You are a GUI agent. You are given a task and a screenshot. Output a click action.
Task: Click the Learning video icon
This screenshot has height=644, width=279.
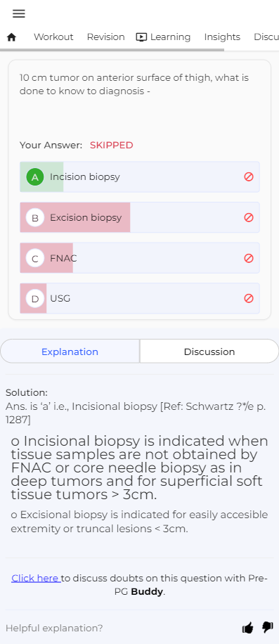click(x=141, y=37)
